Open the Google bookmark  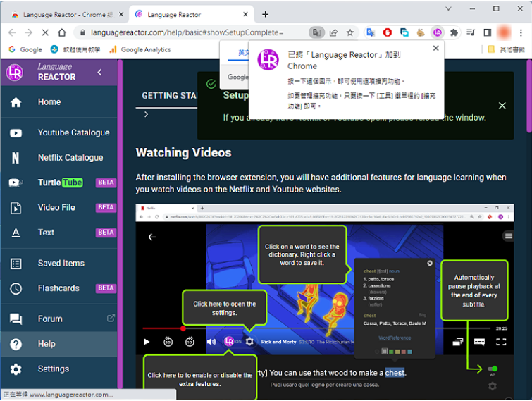(25, 49)
